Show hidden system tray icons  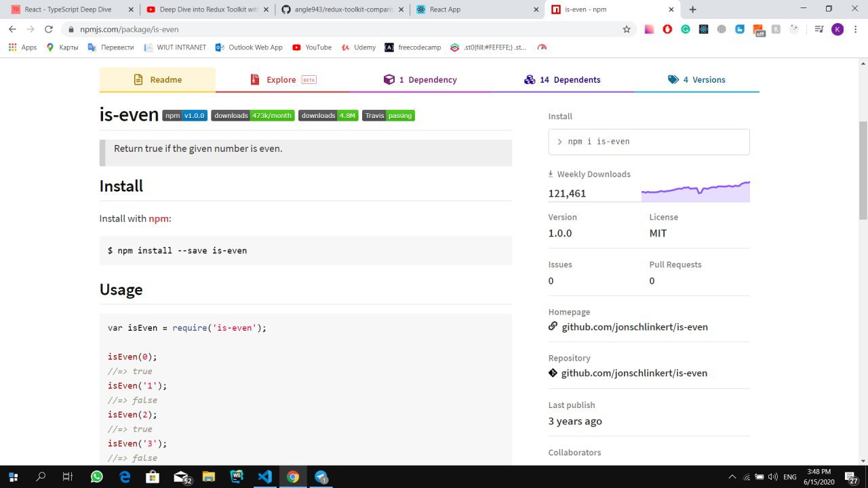[732, 477]
